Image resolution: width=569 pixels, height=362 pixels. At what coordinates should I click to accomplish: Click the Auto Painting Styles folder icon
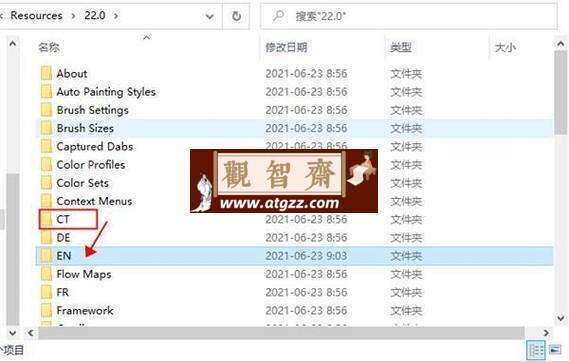[46, 91]
